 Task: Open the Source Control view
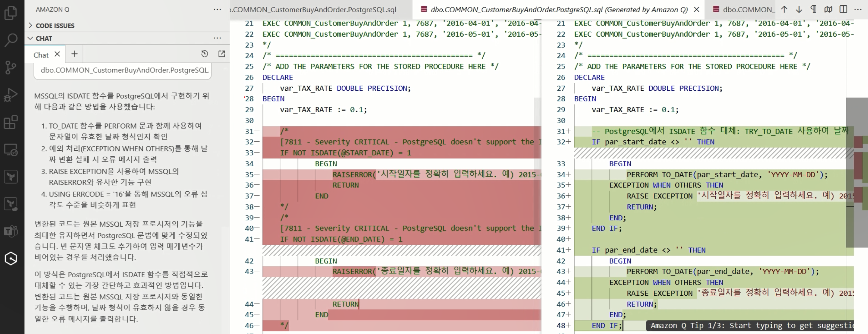(11, 67)
